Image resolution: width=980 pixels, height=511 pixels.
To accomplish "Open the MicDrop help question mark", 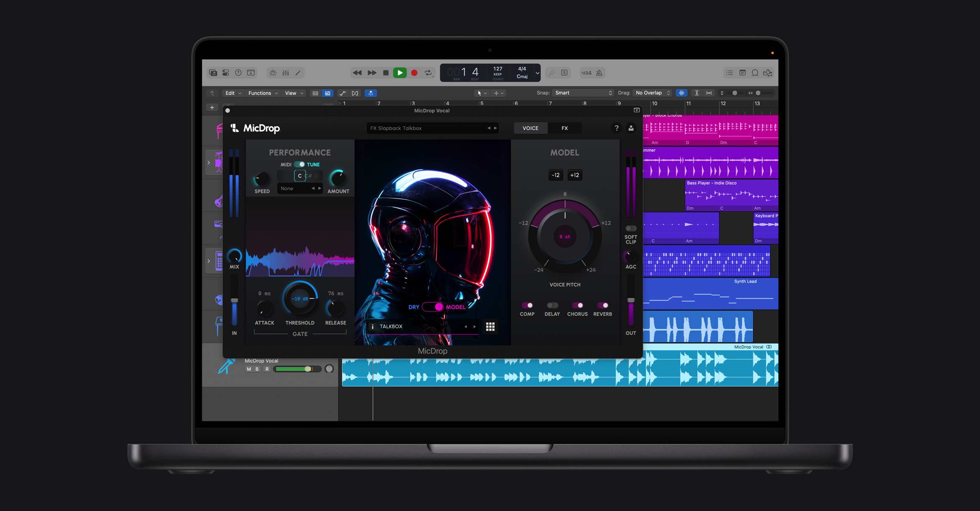I will [616, 128].
